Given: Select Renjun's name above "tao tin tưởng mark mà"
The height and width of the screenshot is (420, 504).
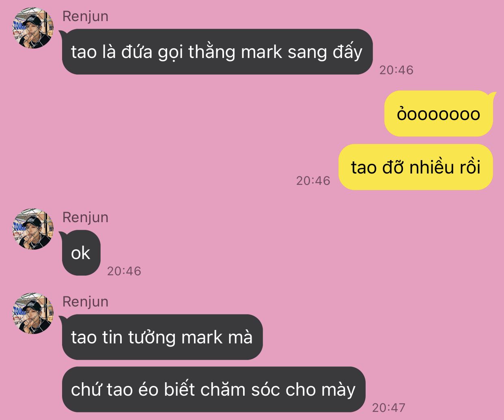Looking at the screenshot, I should [x=85, y=302].
